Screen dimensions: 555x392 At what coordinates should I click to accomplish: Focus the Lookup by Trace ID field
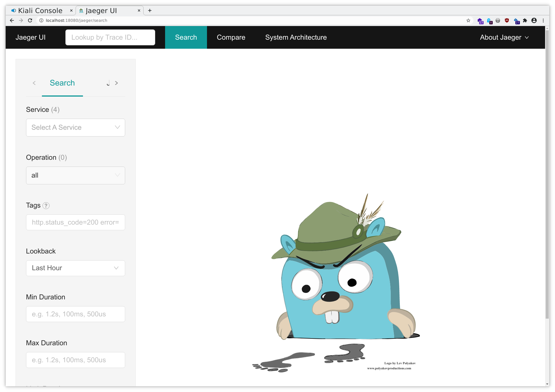click(110, 37)
